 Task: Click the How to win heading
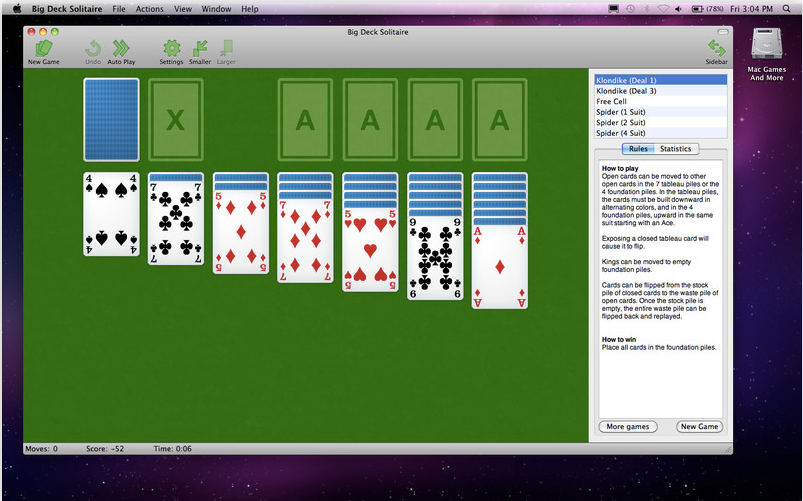point(619,339)
